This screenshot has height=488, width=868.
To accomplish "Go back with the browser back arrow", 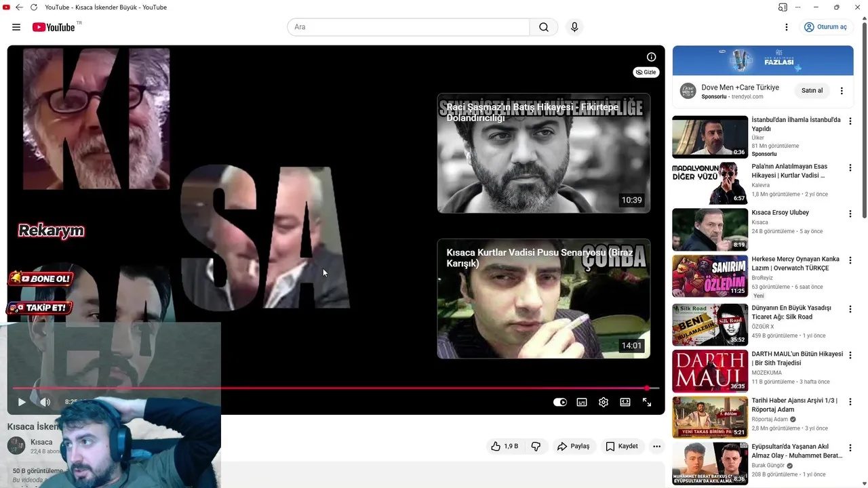I will (x=19, y=7).
